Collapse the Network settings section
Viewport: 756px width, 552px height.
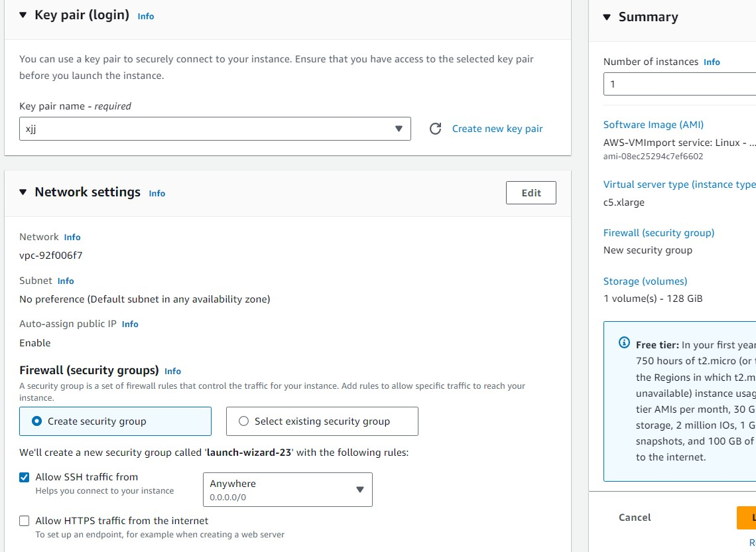click(x=23, y=192)
